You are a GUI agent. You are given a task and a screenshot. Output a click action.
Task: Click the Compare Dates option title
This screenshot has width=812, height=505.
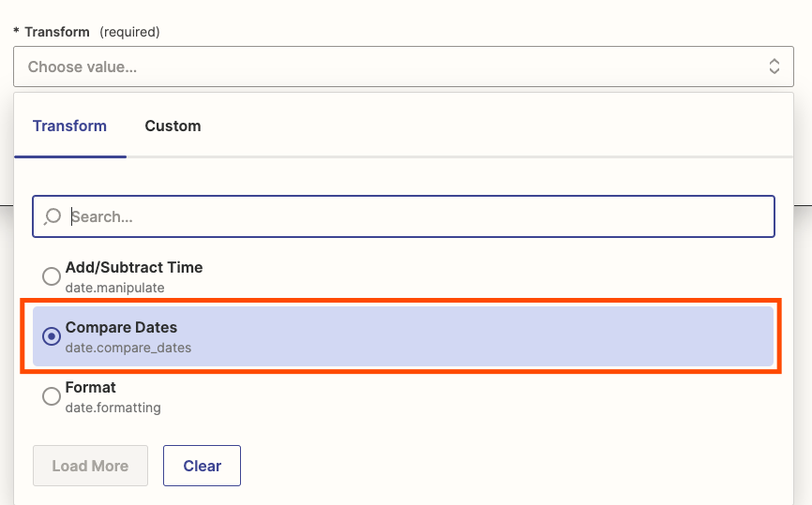[121, 327]
